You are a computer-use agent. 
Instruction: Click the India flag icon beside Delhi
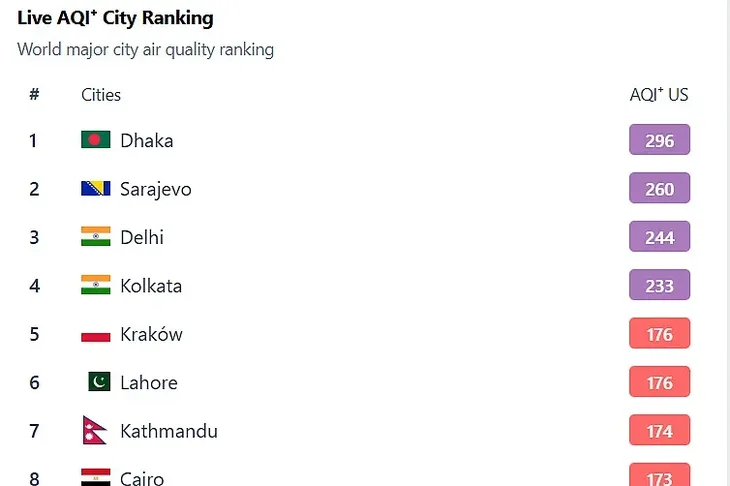(x=95, y=237)
